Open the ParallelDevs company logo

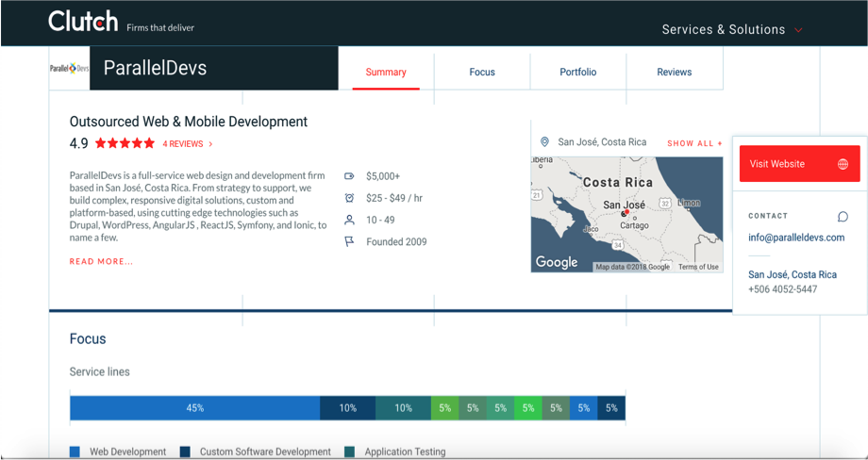point(69,69)
